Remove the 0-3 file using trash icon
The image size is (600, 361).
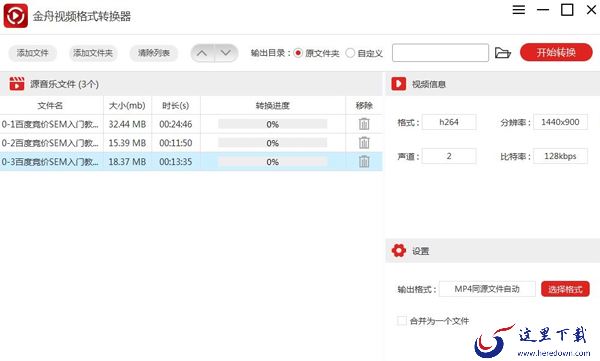point(364,161)
